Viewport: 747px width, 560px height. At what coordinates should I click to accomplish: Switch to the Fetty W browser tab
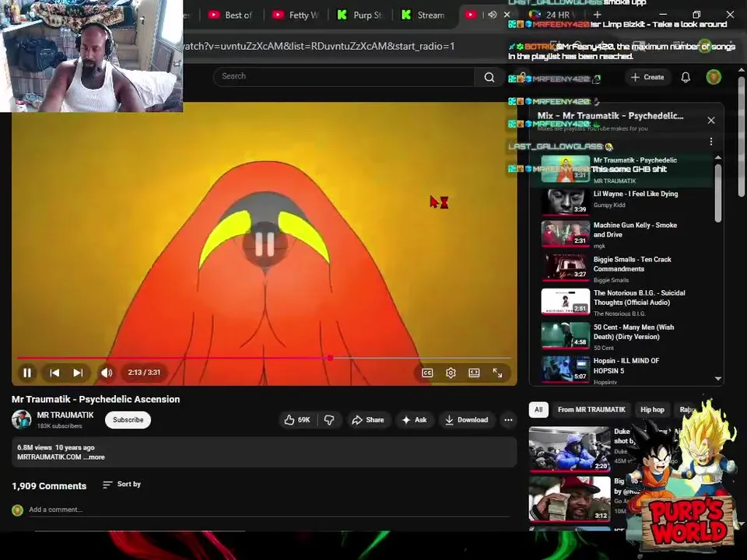coord(296,15)
